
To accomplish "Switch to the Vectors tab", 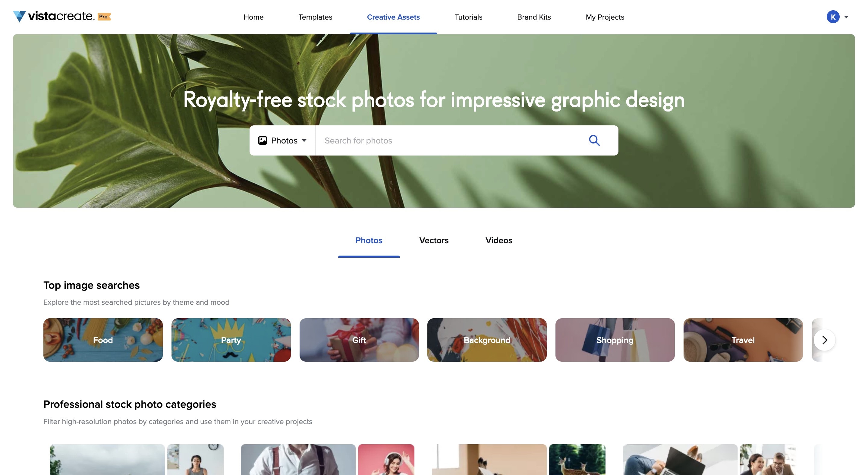I will (x=434, y=240).
